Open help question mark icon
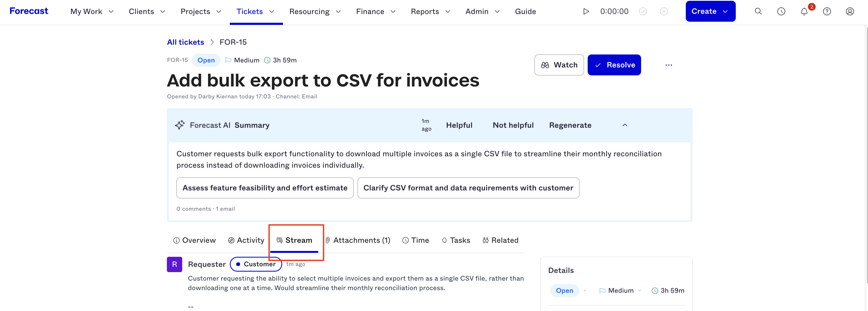 pos(827,11)
